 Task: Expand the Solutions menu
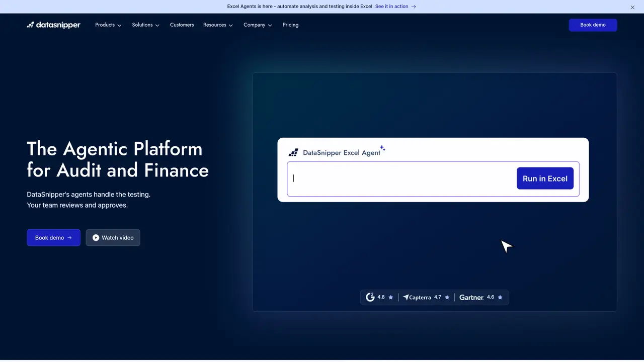tap(145, 25)
